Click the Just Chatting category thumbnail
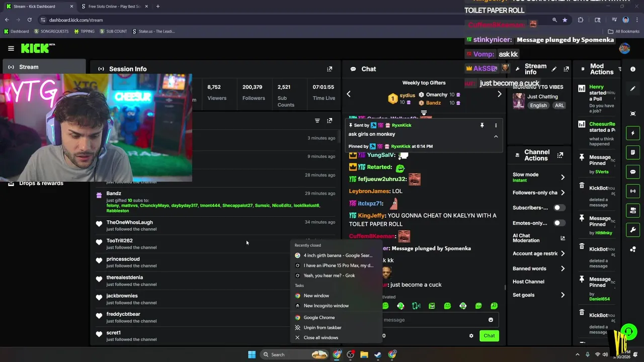This screenshot has width=644, height=362. pos(519,101)
